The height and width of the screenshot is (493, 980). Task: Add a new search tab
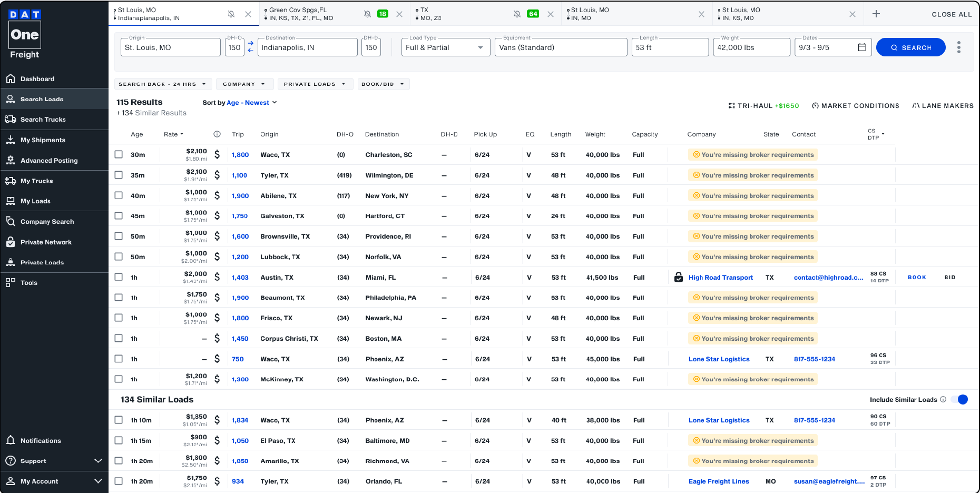coord(876,14)
